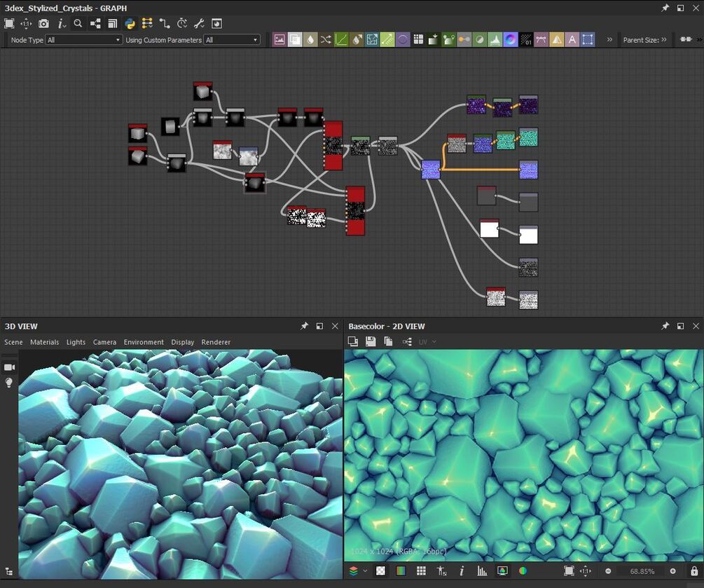The height and width of the screenshot is (588, 704).
Task: Open the Camera menu
Action: click(x=104, y=342)
